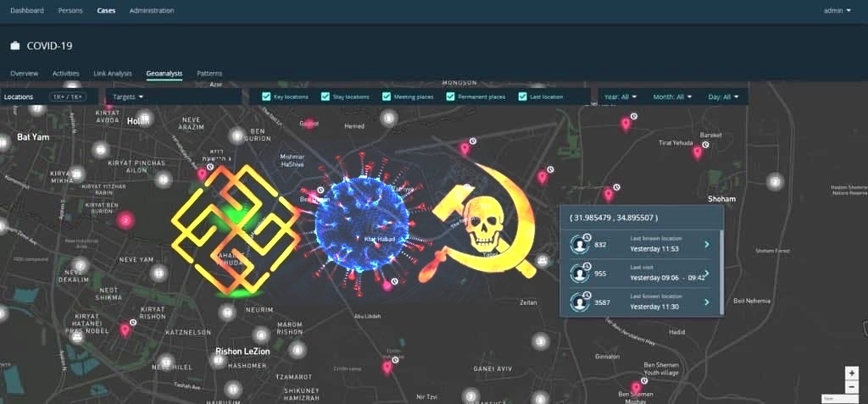Expand the Targets dropdown
The height and width of the screenshot is (404, 868).
pos(128,97)
